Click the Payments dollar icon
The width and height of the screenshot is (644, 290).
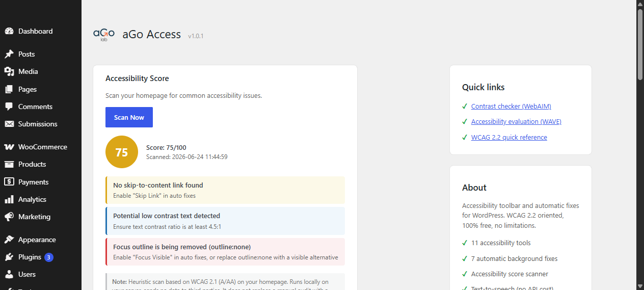tap(9, 182)
